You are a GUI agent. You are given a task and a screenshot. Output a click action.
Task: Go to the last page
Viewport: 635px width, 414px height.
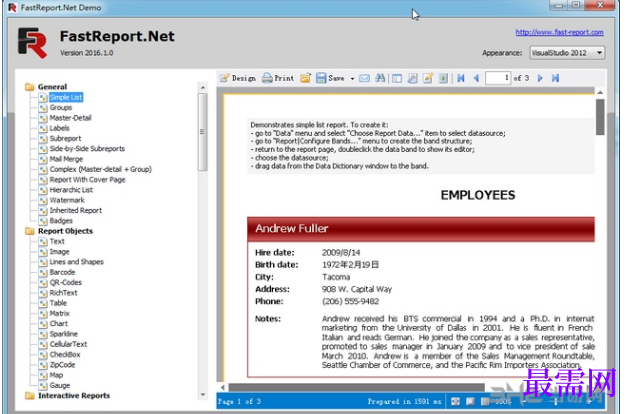555,78
